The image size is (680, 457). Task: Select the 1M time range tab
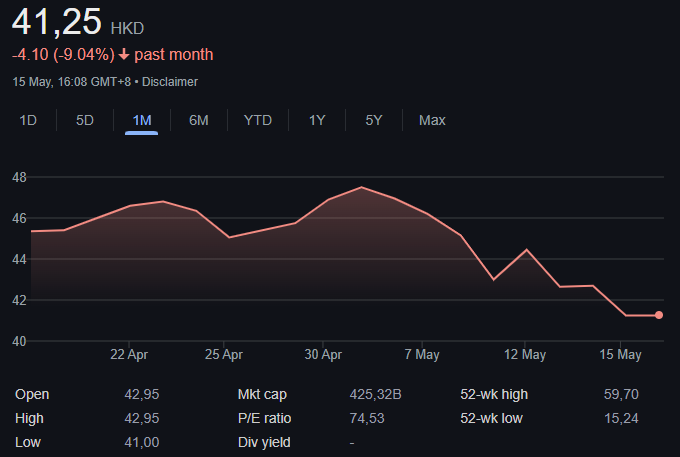point(142,120)
